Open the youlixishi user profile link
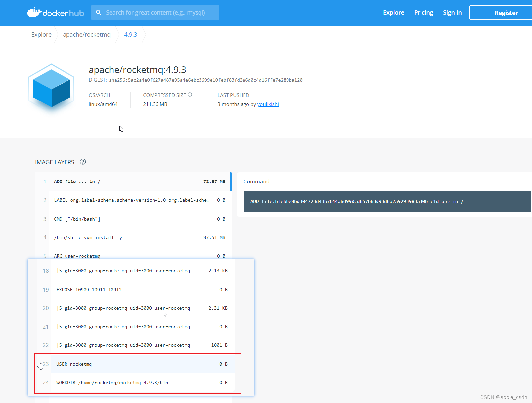Image resolution: width=532 pixels, height=403 pixels. tap(268, 104)
